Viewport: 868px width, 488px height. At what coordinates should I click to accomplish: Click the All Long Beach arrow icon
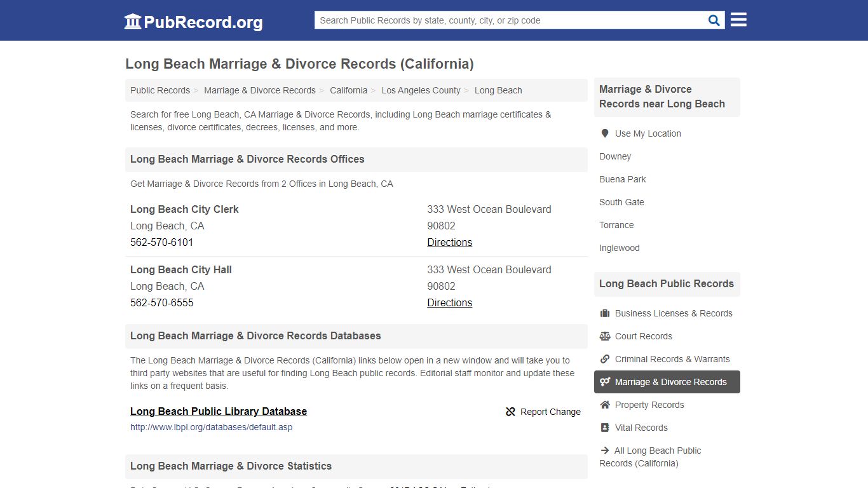tap(604, 451)
